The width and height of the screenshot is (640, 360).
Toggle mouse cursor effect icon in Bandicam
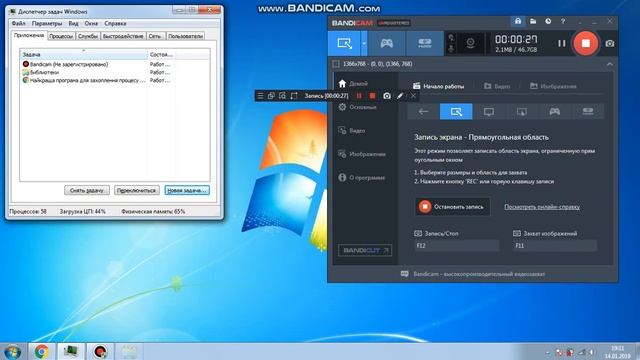point(451,38)
